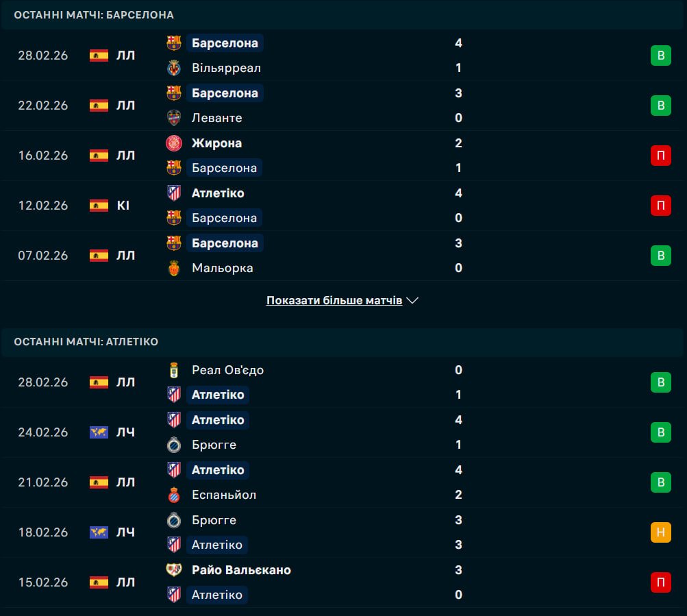Click the Rayo Vallecano club crest
This screenshot has width=687, height=616.
coord(174,570)
